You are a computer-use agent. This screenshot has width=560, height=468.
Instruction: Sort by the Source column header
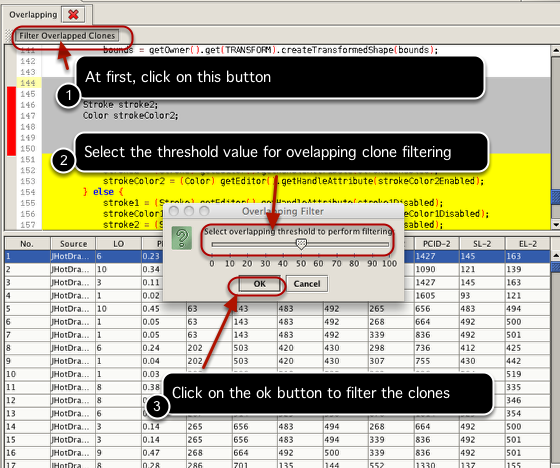click(x=73, y=244)
